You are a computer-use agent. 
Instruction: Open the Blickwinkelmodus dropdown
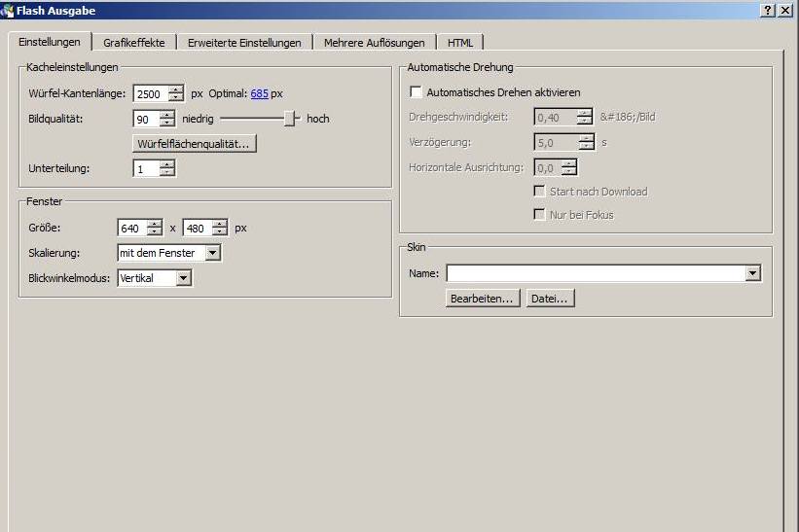[x=184, y=278]
